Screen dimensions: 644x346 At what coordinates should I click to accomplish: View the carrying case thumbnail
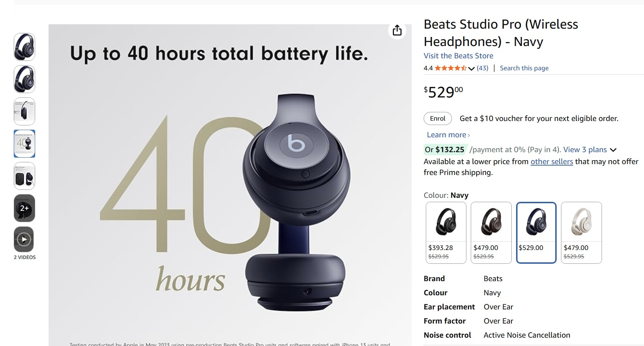click(x=24, y=176)
